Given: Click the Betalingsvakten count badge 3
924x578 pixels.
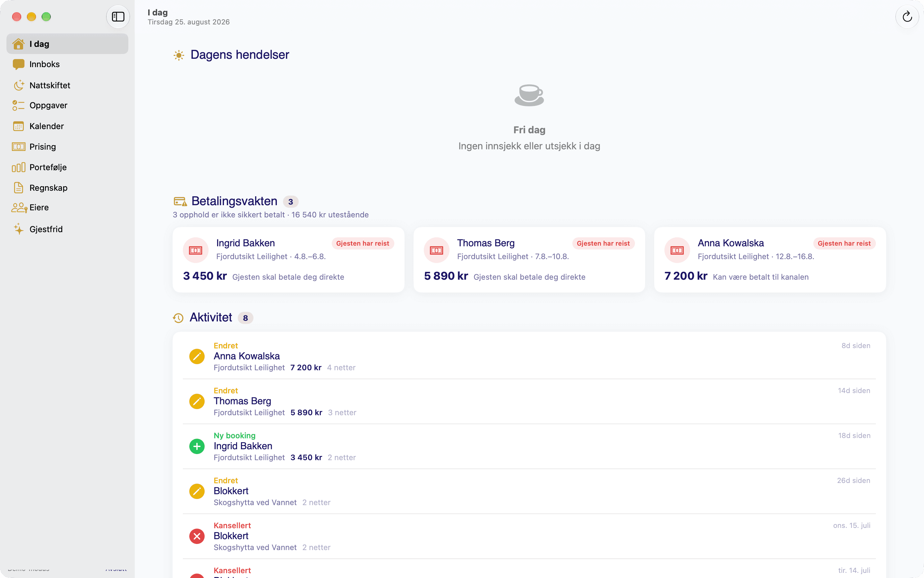Looking at the screenshot, I should click(291, 202).
